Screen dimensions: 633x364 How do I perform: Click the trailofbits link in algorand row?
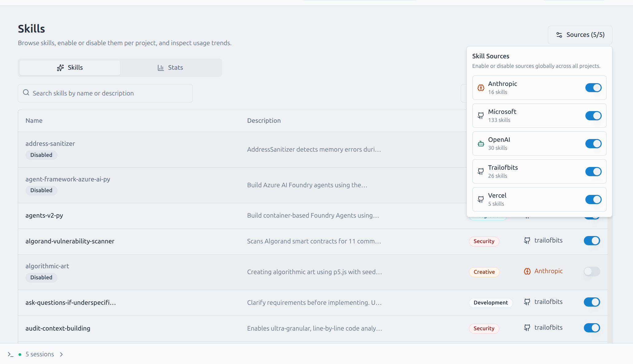click(x=548, y=240)
